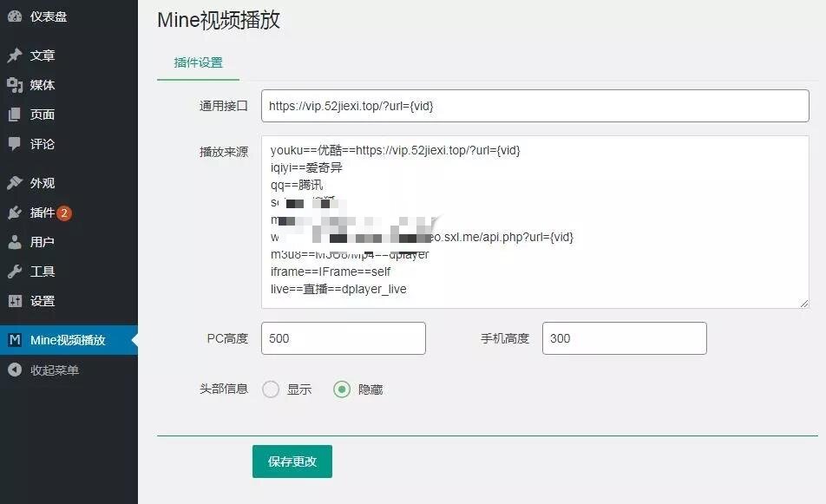This screenshot has height=504, width=826.
Task: Click the PC高度 field showing 500
Action: pos(344,338)
